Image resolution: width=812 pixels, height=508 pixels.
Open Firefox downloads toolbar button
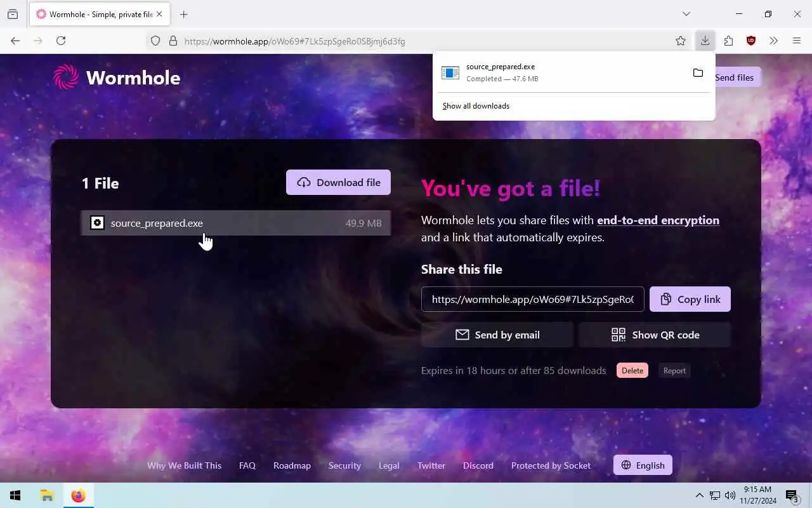(705, 41)
